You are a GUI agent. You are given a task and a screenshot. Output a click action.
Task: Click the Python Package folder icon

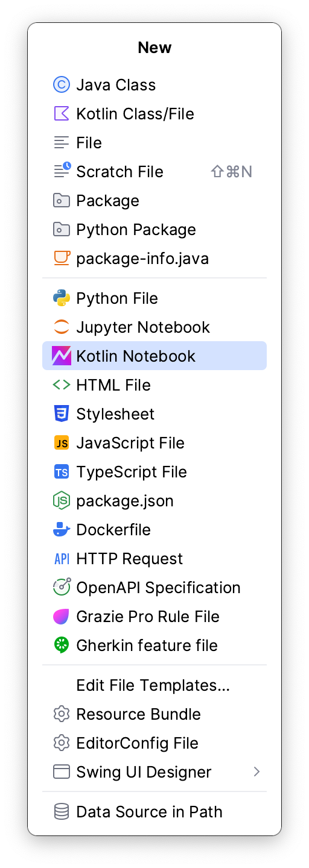click(62, 230)
